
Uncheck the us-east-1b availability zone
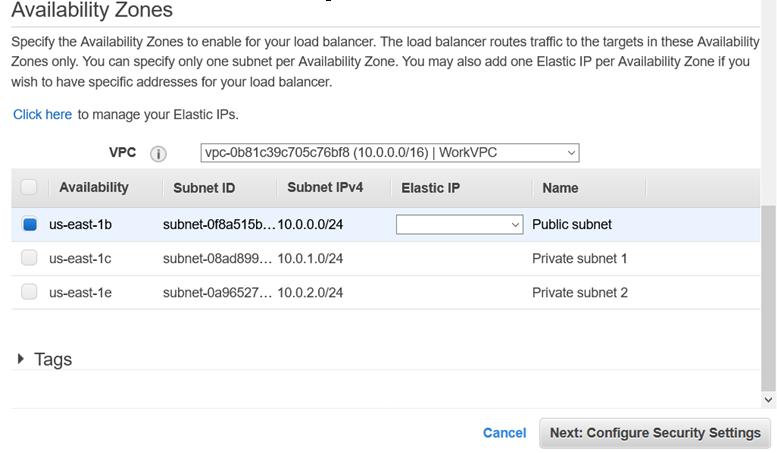point(29,225)
